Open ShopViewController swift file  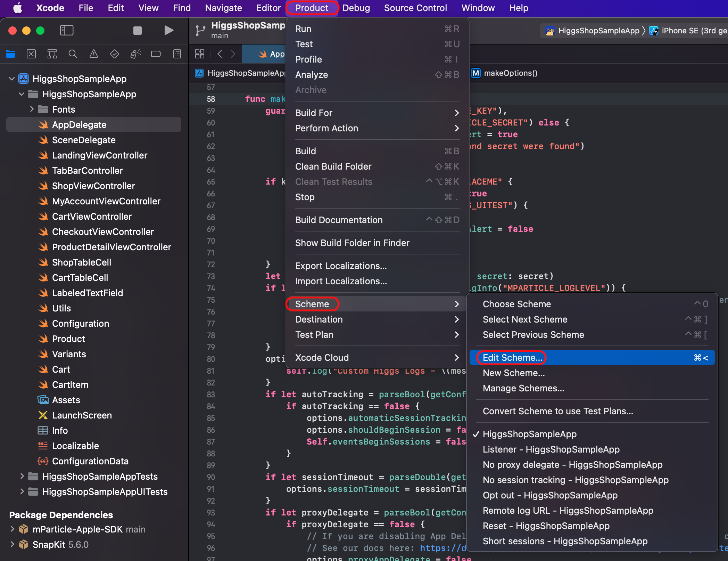(94, 186)
